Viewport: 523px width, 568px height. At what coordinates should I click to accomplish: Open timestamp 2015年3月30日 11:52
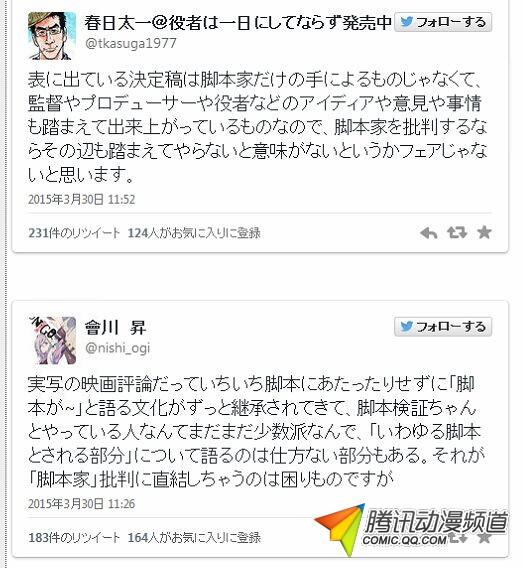point(81,199)
